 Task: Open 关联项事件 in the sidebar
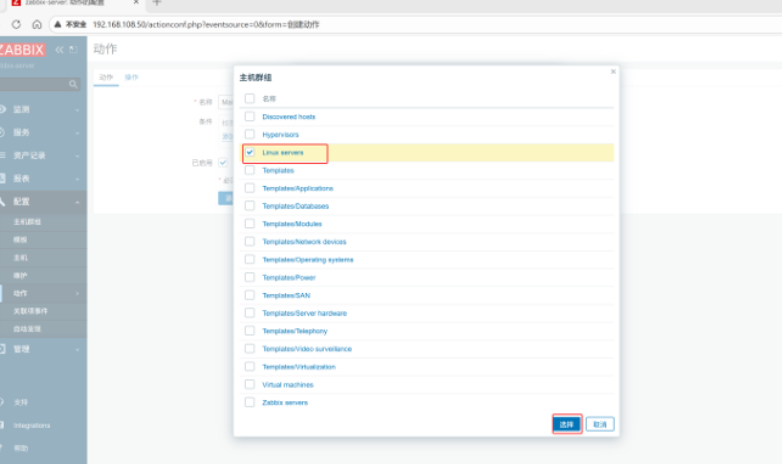[x=30, y=311]
